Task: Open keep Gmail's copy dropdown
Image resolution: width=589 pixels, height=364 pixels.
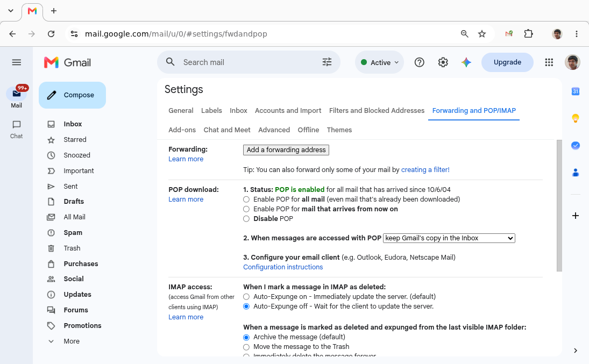Action: pyautogui.click(x=449, y=238)
